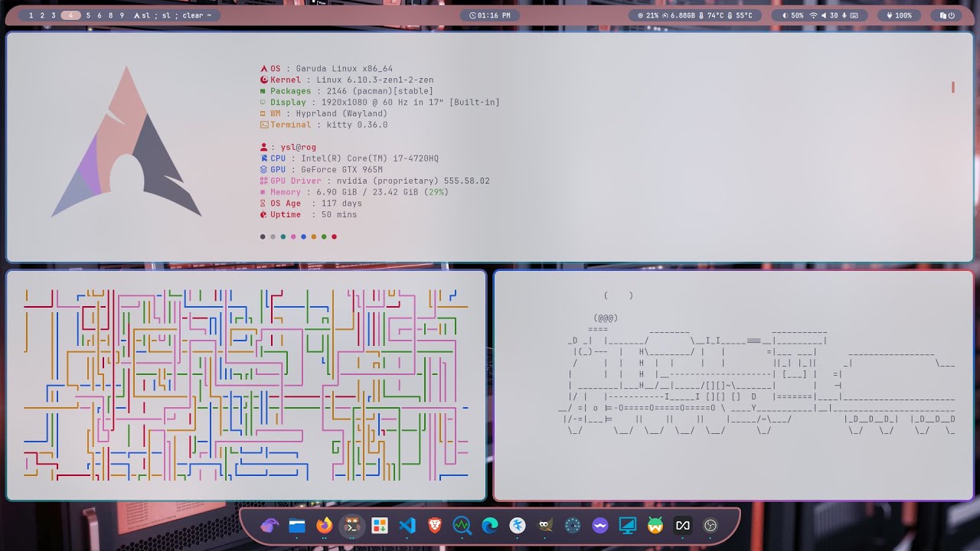Open the speedometer gauge app in dock
Viewport: 980px width, 551px height.
tap(573, 526)
